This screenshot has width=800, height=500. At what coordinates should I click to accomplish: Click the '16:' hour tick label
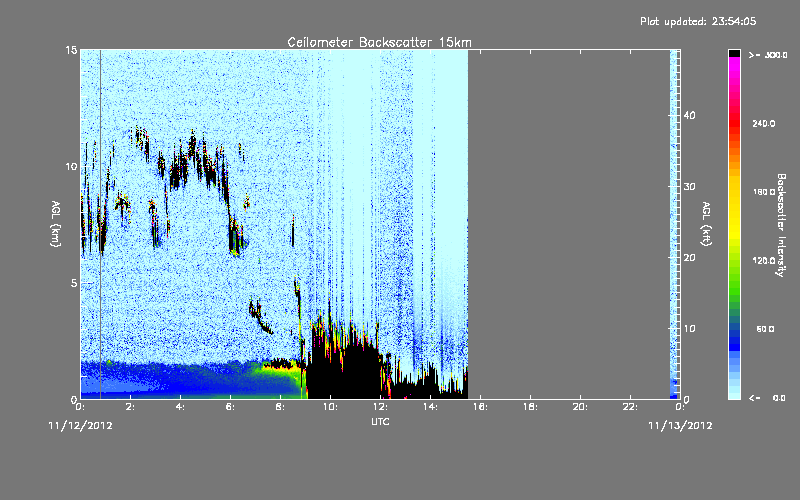tap(481, 407)
